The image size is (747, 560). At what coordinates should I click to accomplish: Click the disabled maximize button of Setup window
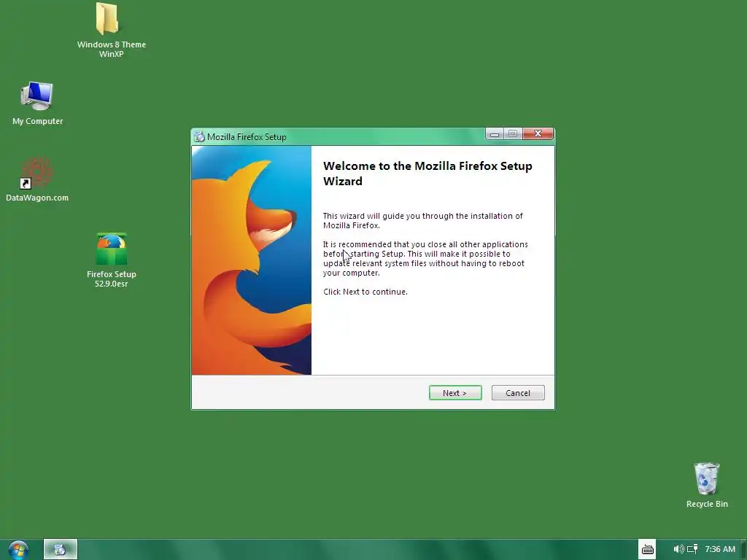(x=513, y=134)
